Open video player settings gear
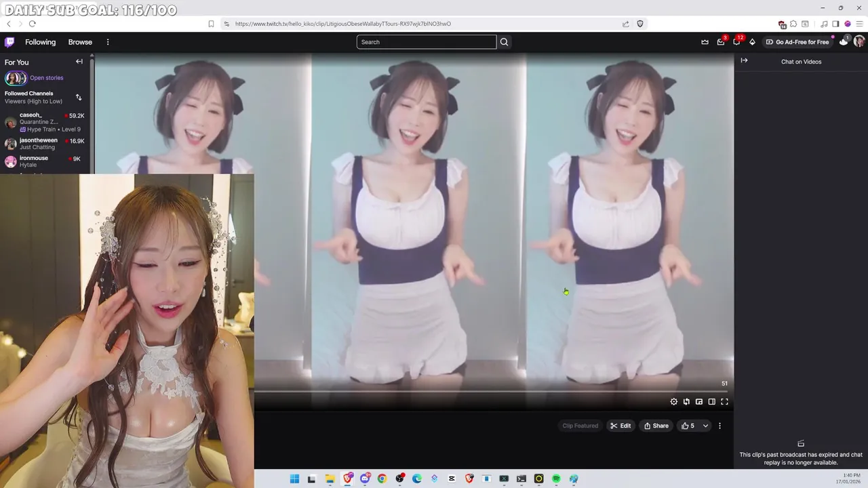The height and width of the screenshot is (488, 868). coord(673,402)
